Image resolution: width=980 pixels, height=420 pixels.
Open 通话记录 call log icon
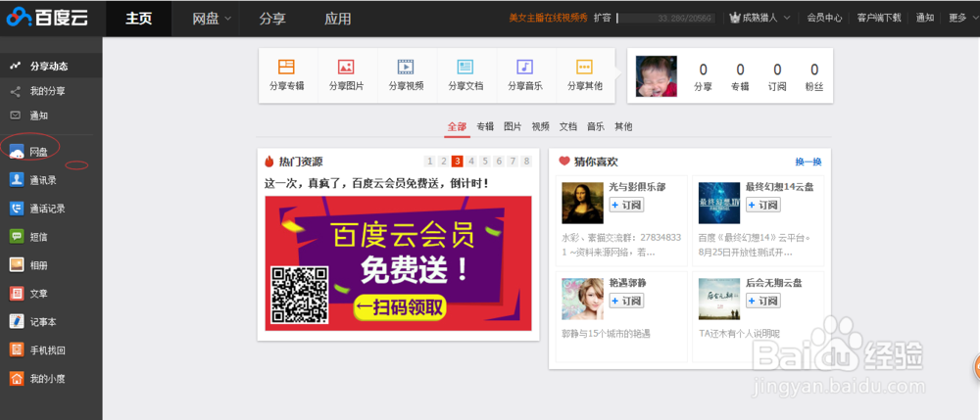coord(17,209)
